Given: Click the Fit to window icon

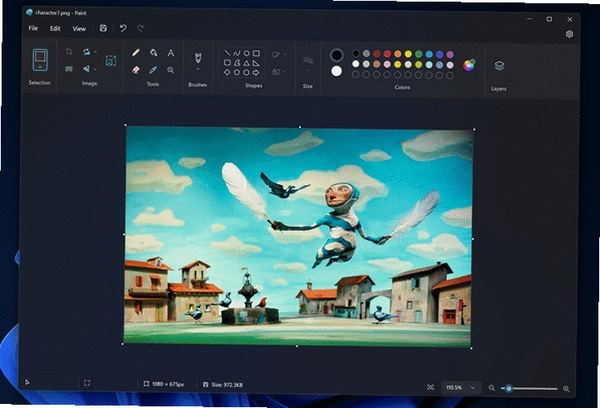Looking at the screenshot, I should coord(430,387).
